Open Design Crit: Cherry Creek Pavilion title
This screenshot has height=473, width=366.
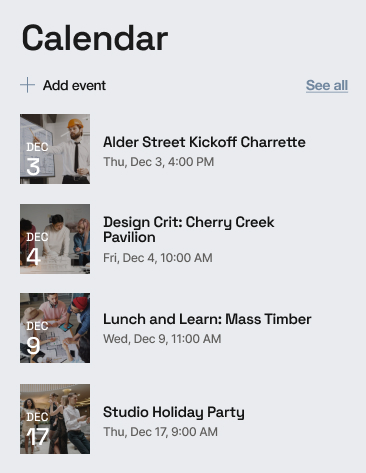tap(189, 230)
